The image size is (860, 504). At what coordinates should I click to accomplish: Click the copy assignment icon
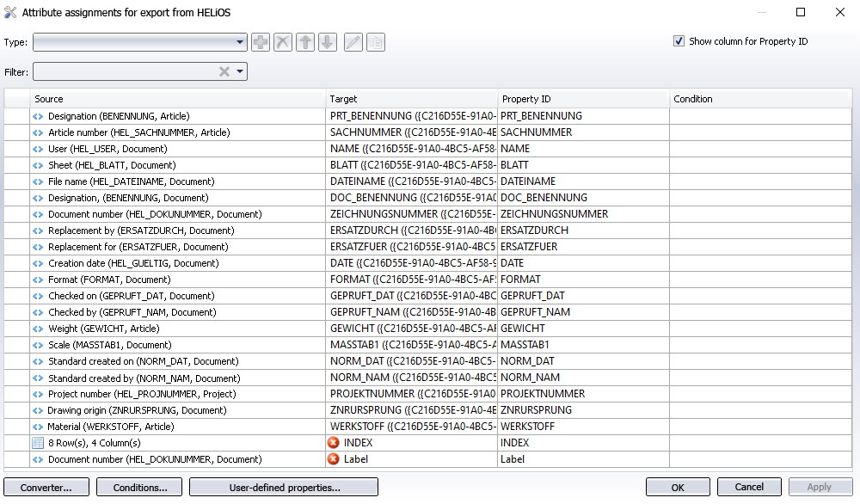(x=376, y=42)
